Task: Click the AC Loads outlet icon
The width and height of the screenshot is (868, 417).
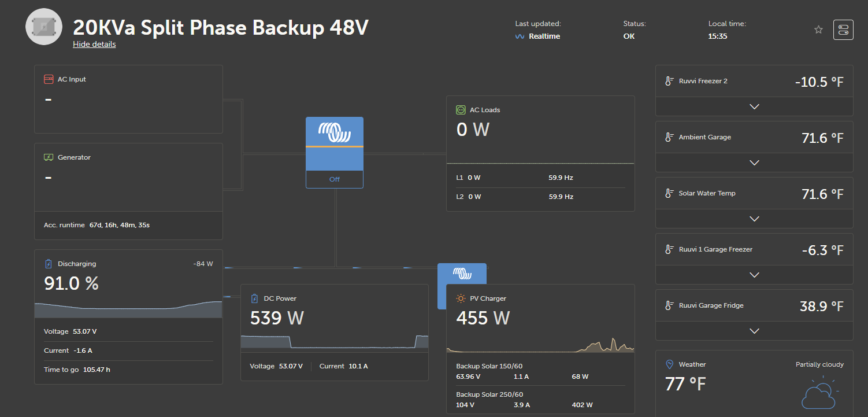Action: [461, 110]
